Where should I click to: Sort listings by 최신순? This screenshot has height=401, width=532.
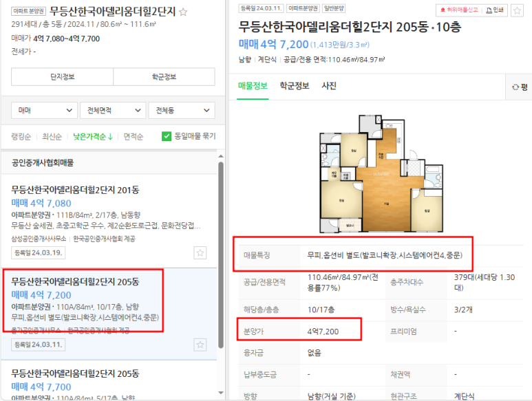[x=52, y=137]
